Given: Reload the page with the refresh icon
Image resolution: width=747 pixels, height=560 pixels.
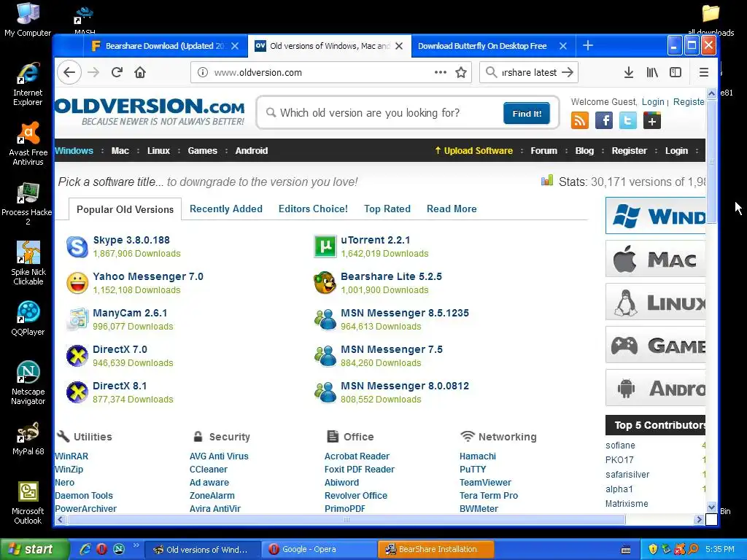Looking at the screenshot, I should (x=117, y=72).
